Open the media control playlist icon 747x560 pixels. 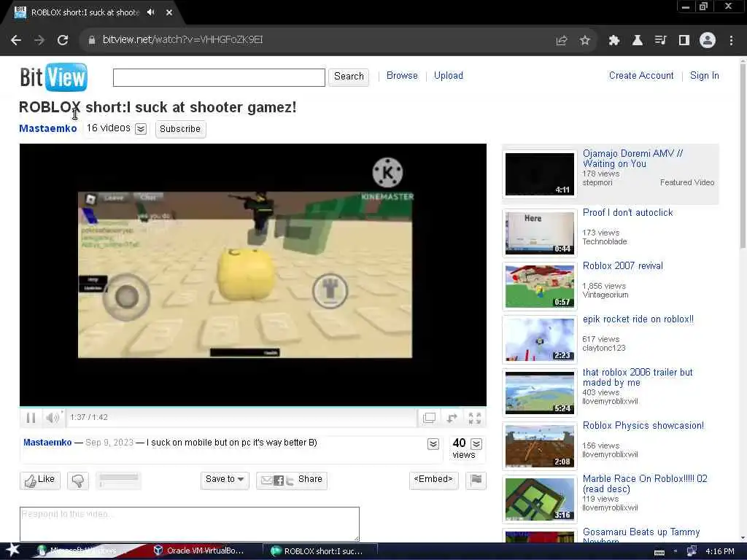(x=660, y=41)
